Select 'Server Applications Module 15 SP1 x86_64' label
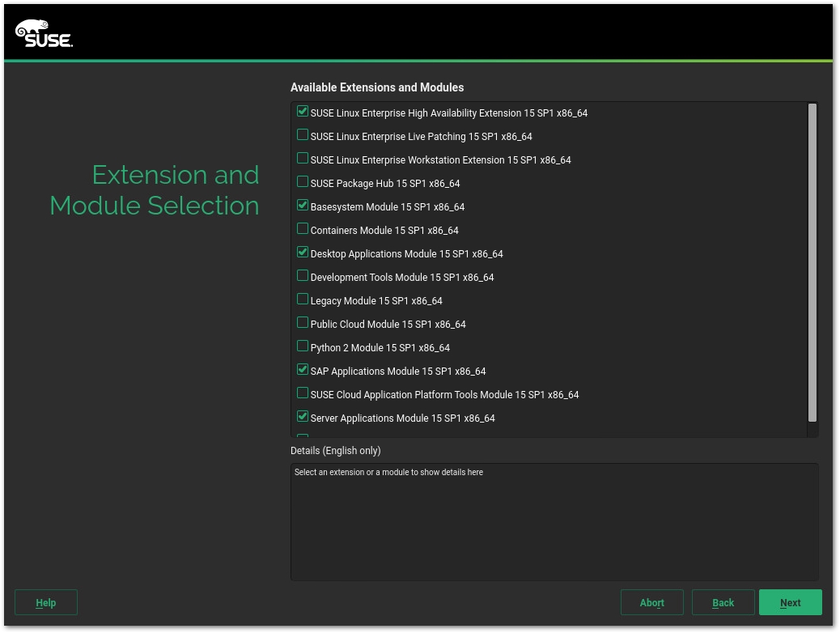Screen dimensions: 840x633 click(x=403, y=418)
